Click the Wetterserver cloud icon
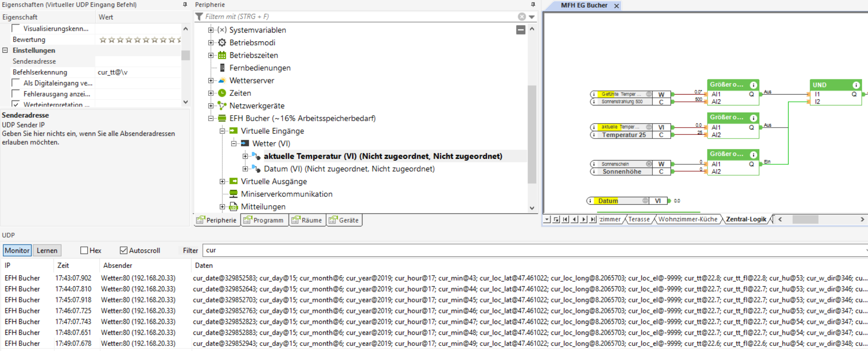868x351 pixels. tap(222, 80)
